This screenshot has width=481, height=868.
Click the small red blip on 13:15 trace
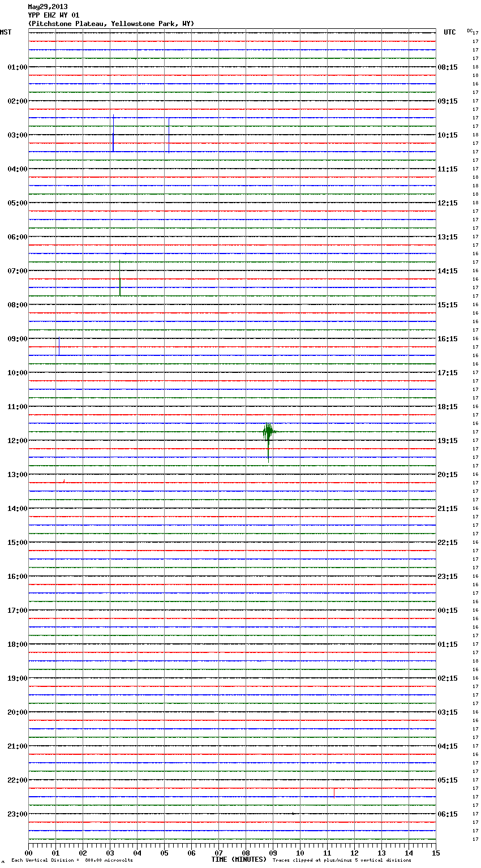click(x=64, y=481)
